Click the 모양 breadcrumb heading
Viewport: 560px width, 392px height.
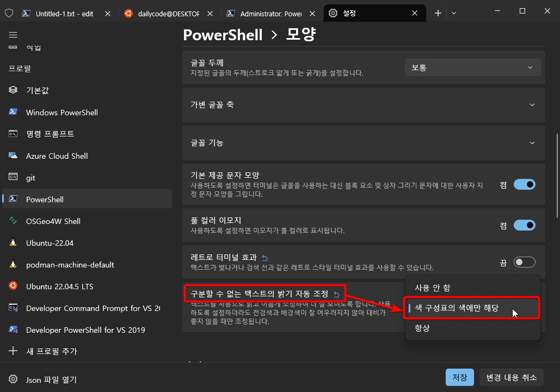301,35
